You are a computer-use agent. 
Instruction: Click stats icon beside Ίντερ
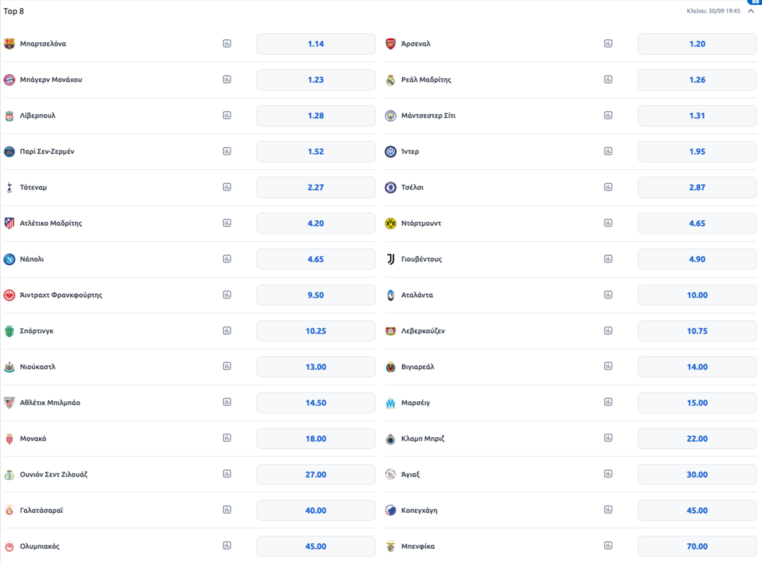pyautogui.click(x=608, y=152)
